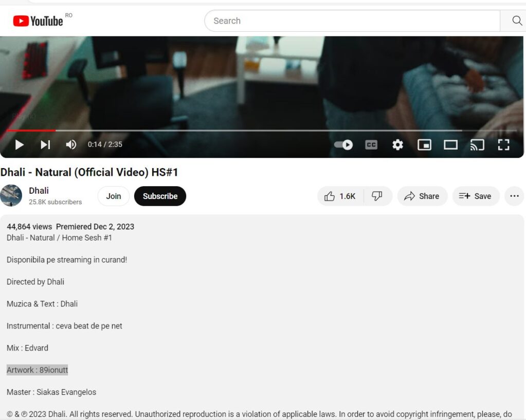This screenshot has height=420, width=526.
Task: Join the Dhali channel membership
Action: (x=114, y=196)
